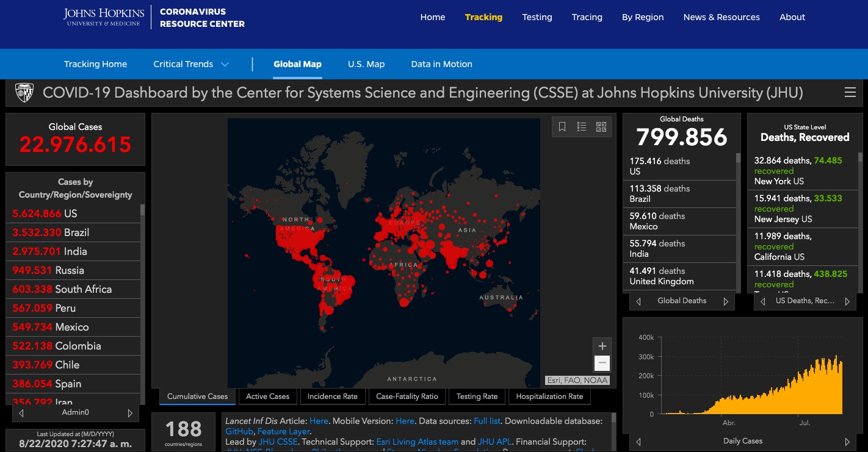Screen dimensions: 868x452
Task: Switch to the Active Cases tab
Action: tap(267, 396)
